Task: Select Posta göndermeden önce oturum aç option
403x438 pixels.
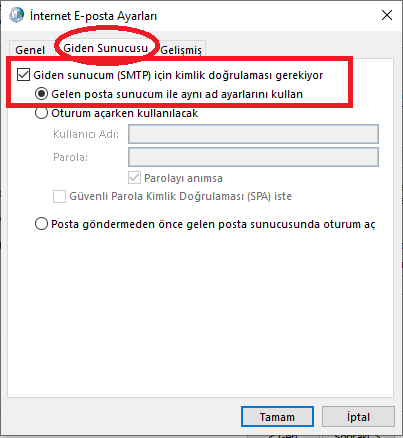Action: [x=41, y=224]
